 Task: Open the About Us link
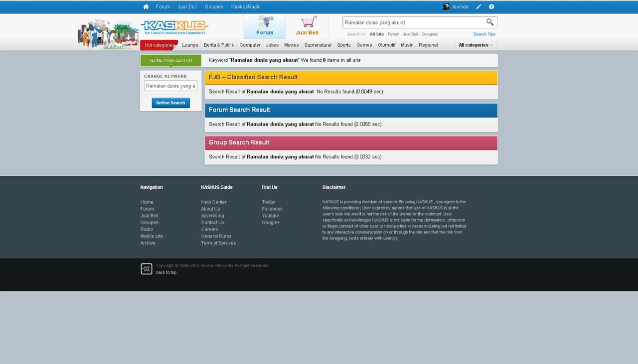pyautogui.click(x=211, y=209)
